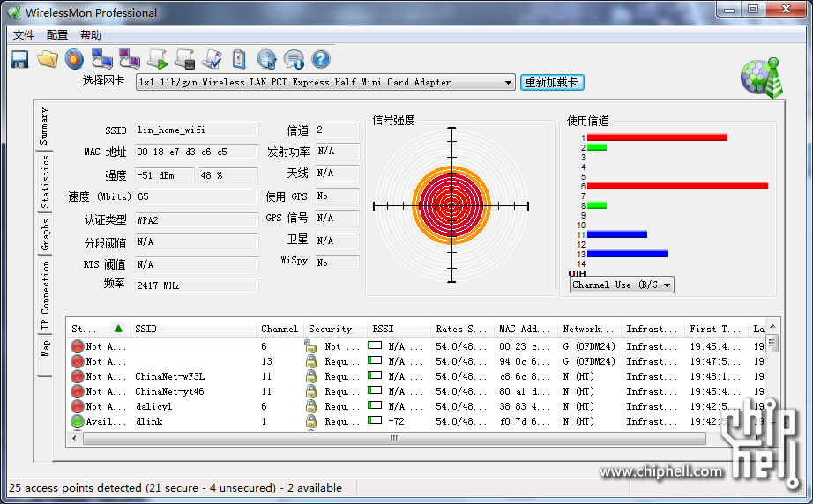
Task: Sort by the Rates S... column header
Action: click(x=462, y=329)
